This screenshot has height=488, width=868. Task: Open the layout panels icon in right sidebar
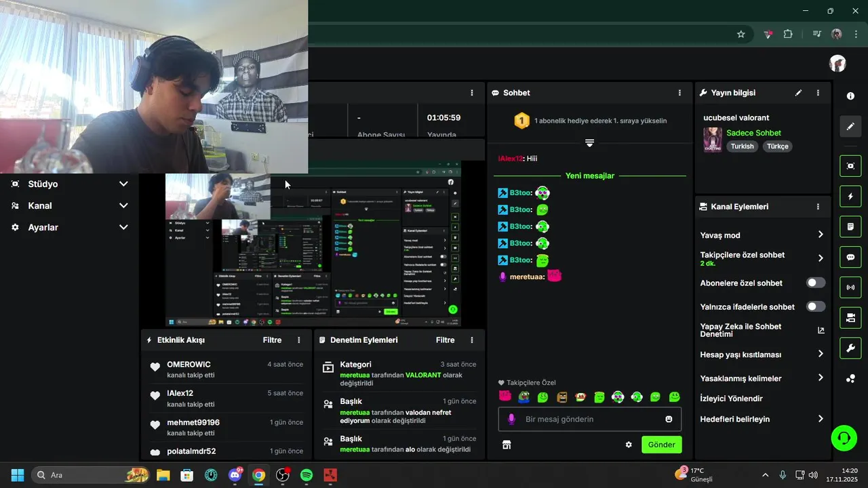click(850, 317)
